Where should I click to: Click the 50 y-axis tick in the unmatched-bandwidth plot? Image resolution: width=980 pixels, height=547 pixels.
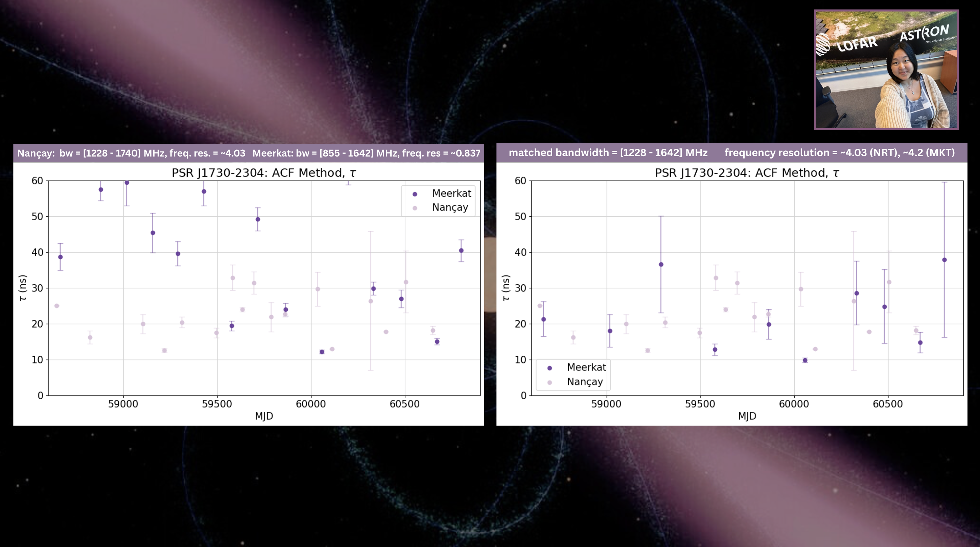click(x=37, y=217)
